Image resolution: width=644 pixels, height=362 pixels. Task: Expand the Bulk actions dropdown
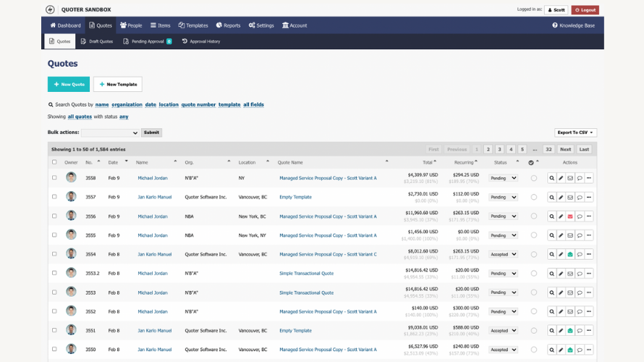tap(110, 132)
